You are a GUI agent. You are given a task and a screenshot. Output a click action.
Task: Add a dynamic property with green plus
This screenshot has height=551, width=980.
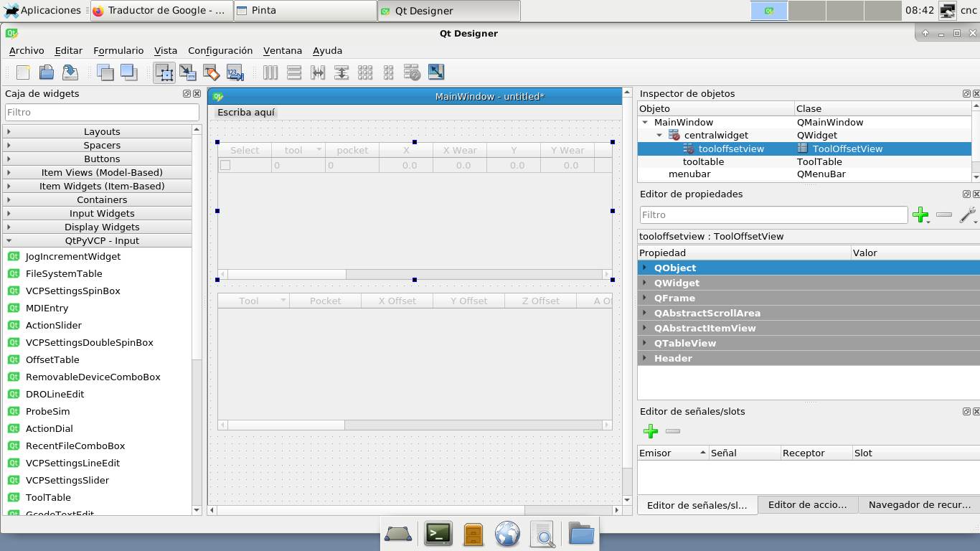(920, 215)
